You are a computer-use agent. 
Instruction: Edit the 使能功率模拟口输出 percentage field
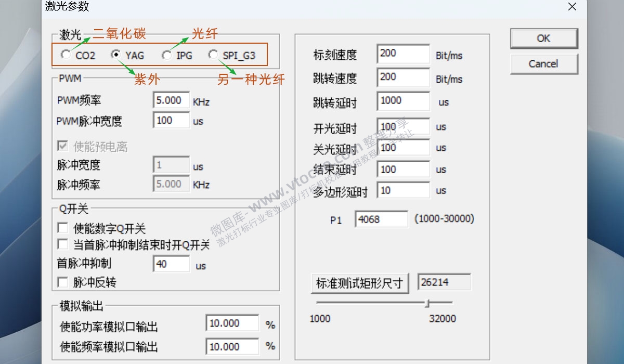click(232, 323)
